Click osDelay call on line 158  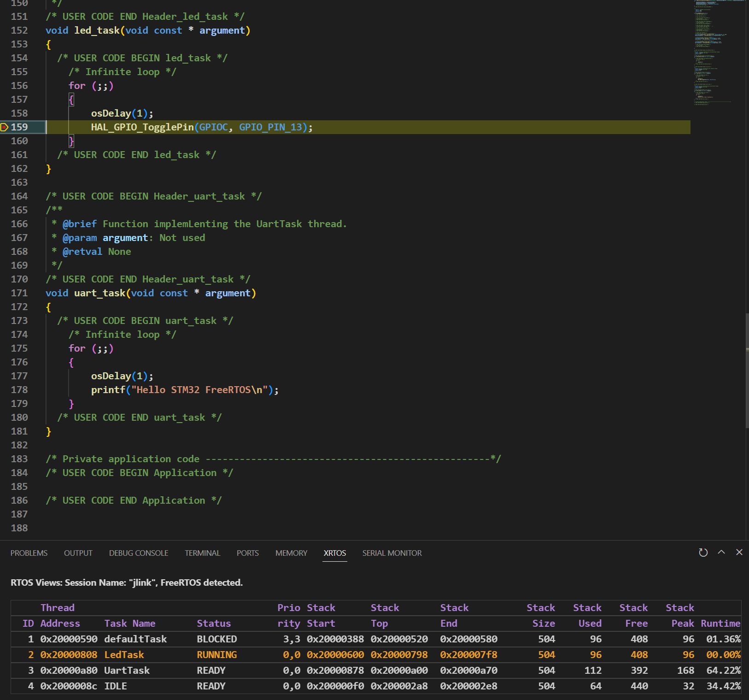click(111, 113)
